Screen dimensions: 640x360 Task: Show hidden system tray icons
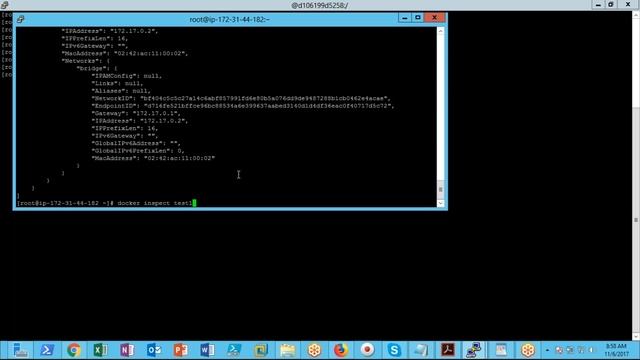[x=547, y=350]
